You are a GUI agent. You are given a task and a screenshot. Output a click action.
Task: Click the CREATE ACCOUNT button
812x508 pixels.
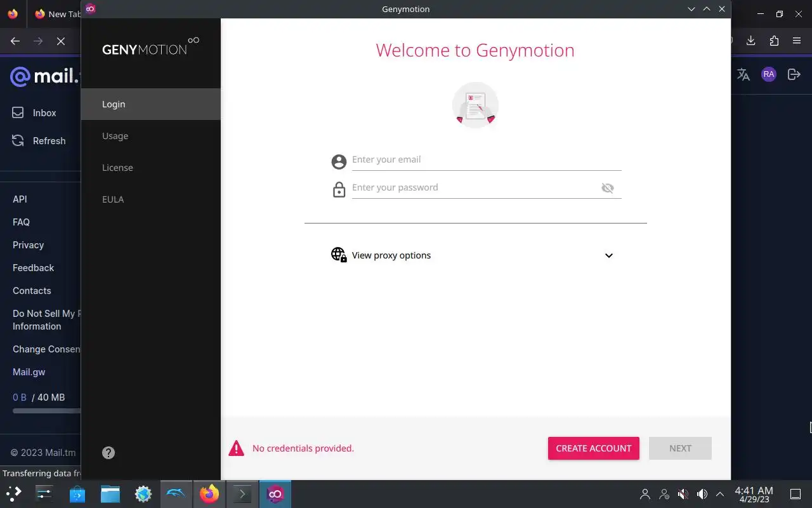[594, 448]
